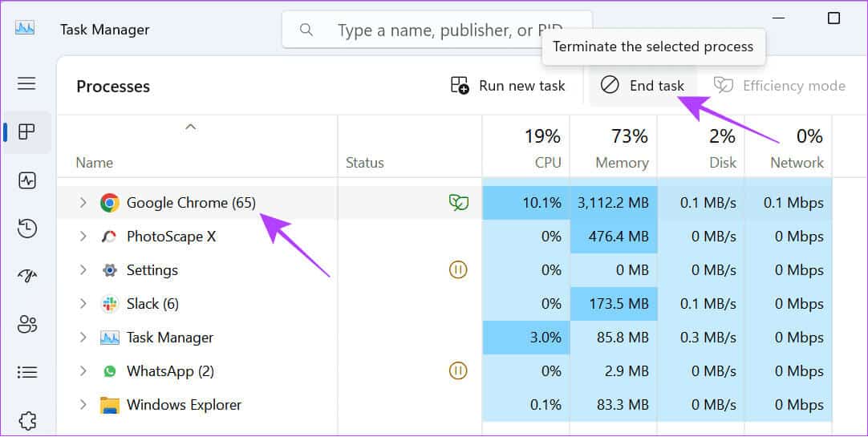Open the Users page from sidebar
The width and height of the screenshot is (868, 437).
pyautogui.click(x=26, y=324)
